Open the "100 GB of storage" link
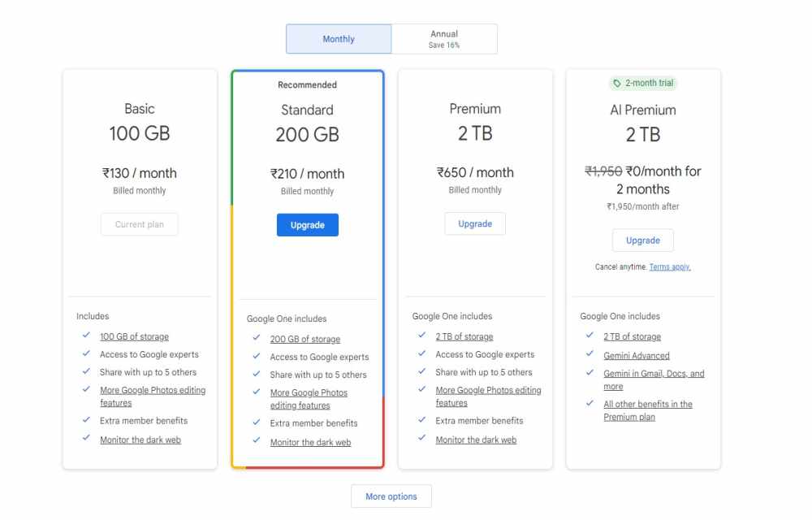The width and height of the screenshot is (812, 520). click(x=134, y=336)
